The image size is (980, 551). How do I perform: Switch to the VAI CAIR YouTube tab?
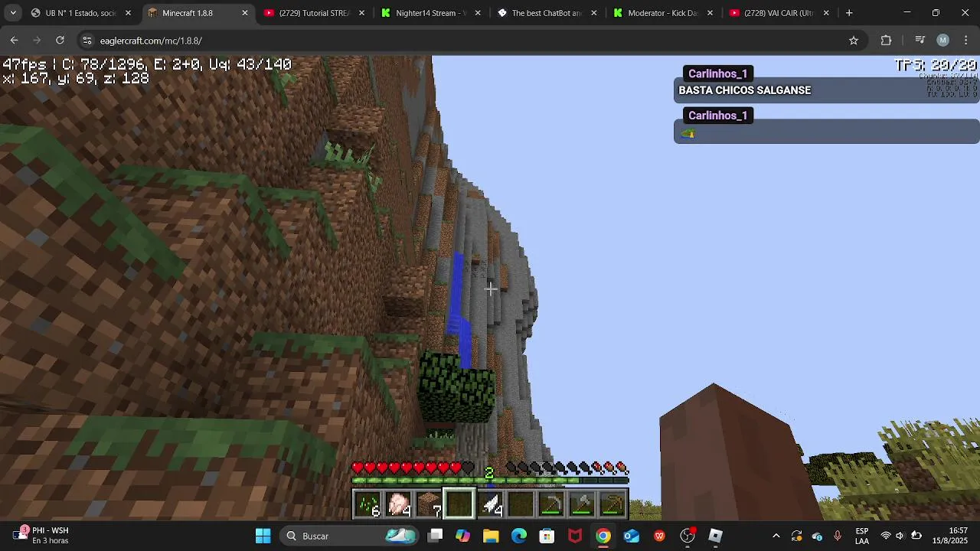[779, 13]
